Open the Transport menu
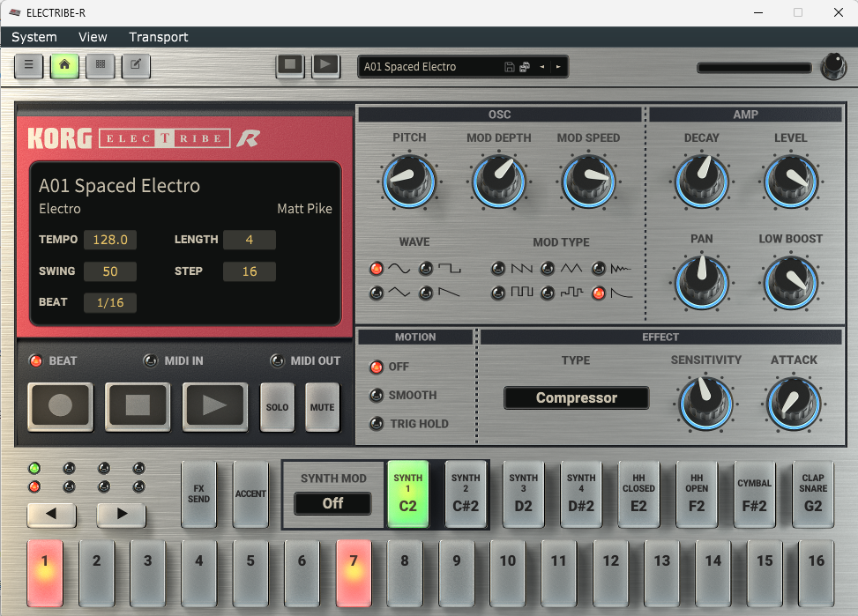The width and height of the screenshot is (858, 616). [x=159, y=37]
